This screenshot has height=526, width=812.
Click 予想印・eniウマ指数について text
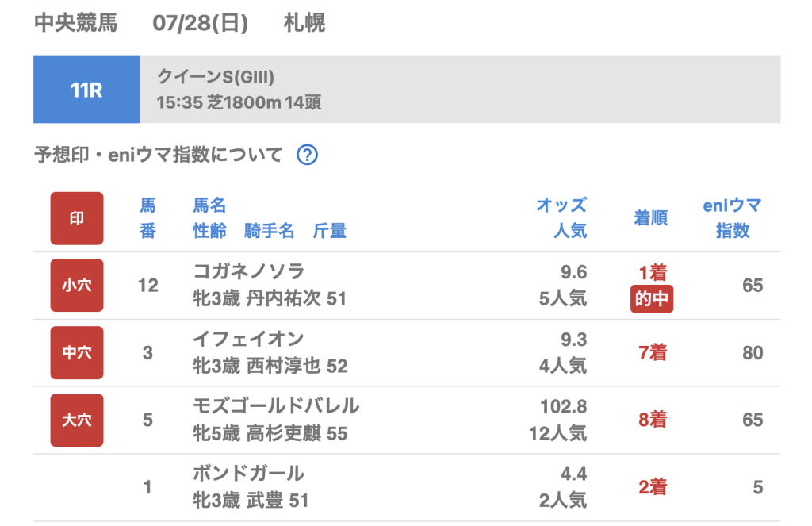coord(159,155)
